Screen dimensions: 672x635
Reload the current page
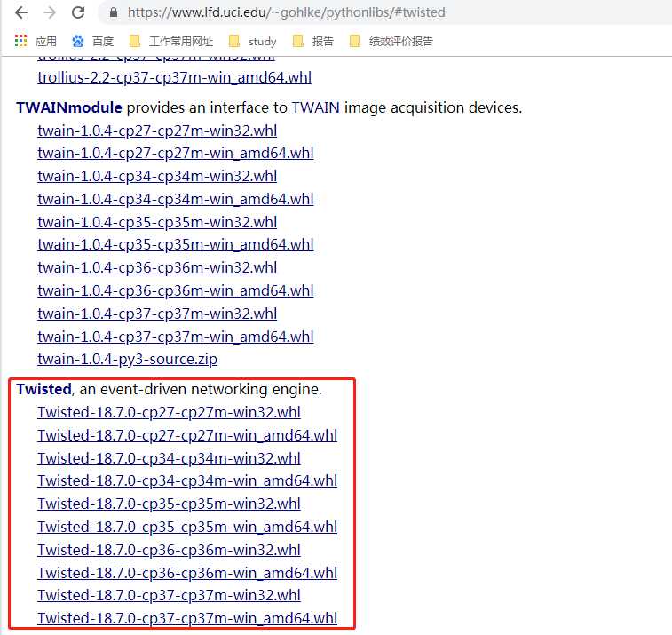coord(78,12)
